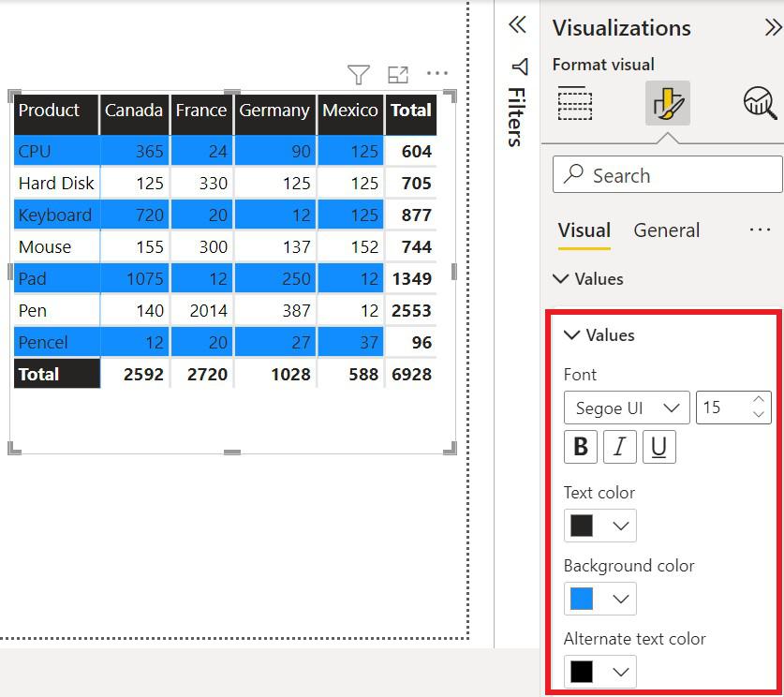Open the Text color dropdown arrow
Viewport: 784px width, 697px height.
pyautogui.click(x=620, y=526)
